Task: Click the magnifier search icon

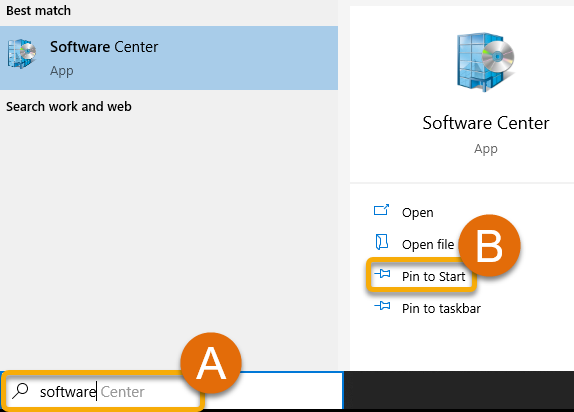Action: (20, 391)
